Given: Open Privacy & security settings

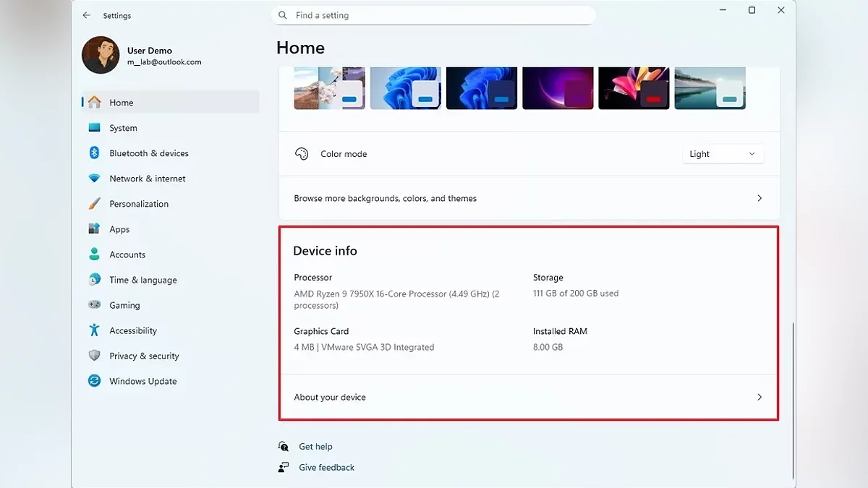Looking at the screenshot, I should 170,356.
